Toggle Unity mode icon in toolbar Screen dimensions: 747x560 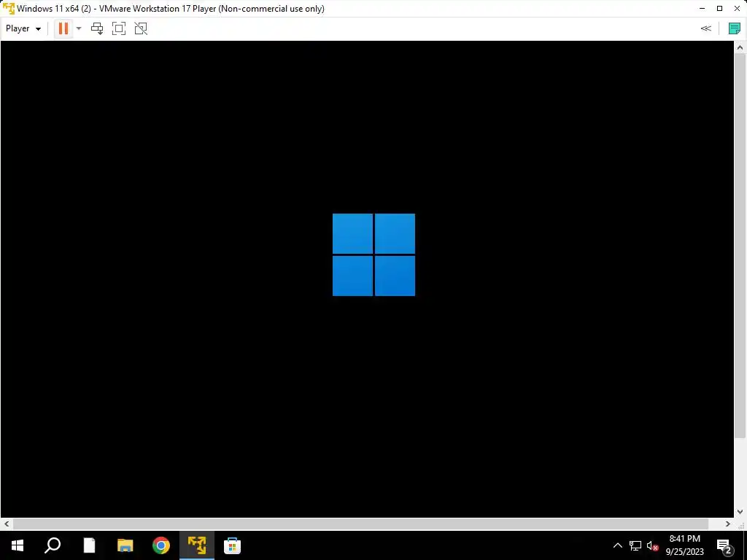(x=141, y=28)
